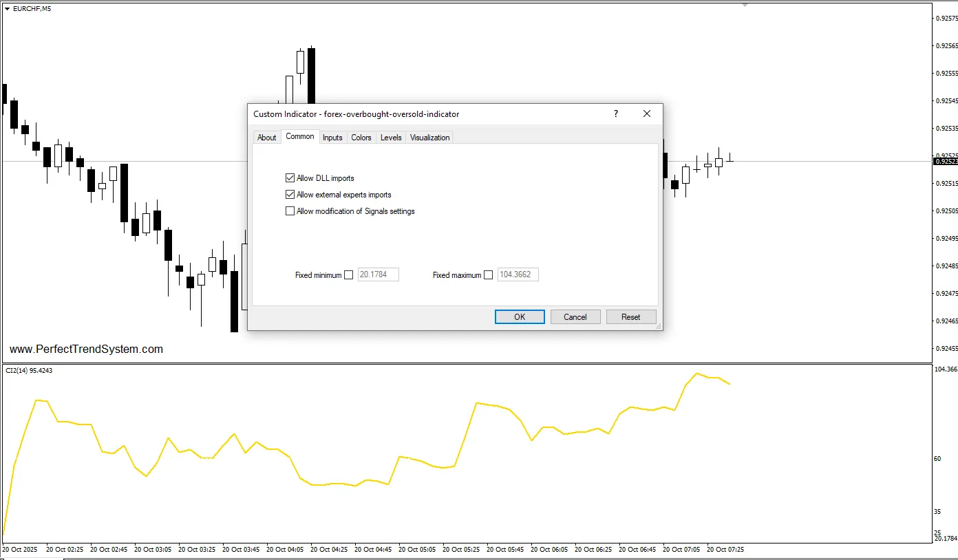
Task: Click the Reset button
Action: click(631, 316)
